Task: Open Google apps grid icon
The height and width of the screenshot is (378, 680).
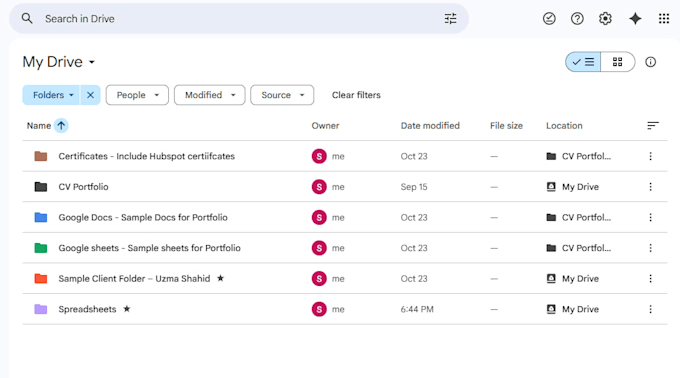Action: point(664,19)
